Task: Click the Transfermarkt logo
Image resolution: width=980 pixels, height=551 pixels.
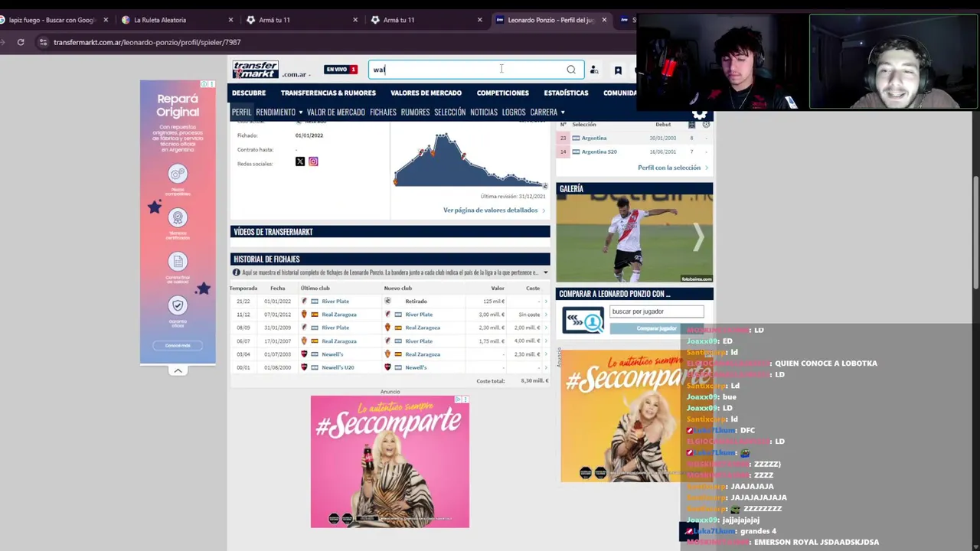Action: point(256,70)
